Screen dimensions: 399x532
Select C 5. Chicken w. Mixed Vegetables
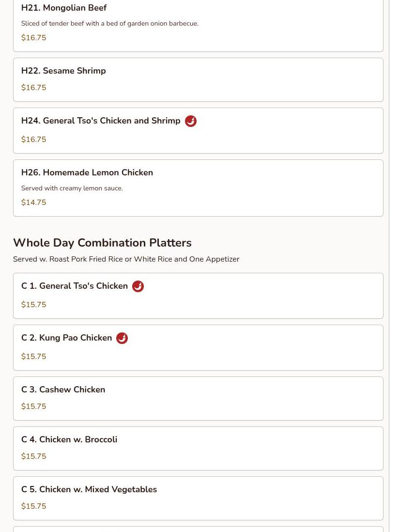[x=198, y=499]
